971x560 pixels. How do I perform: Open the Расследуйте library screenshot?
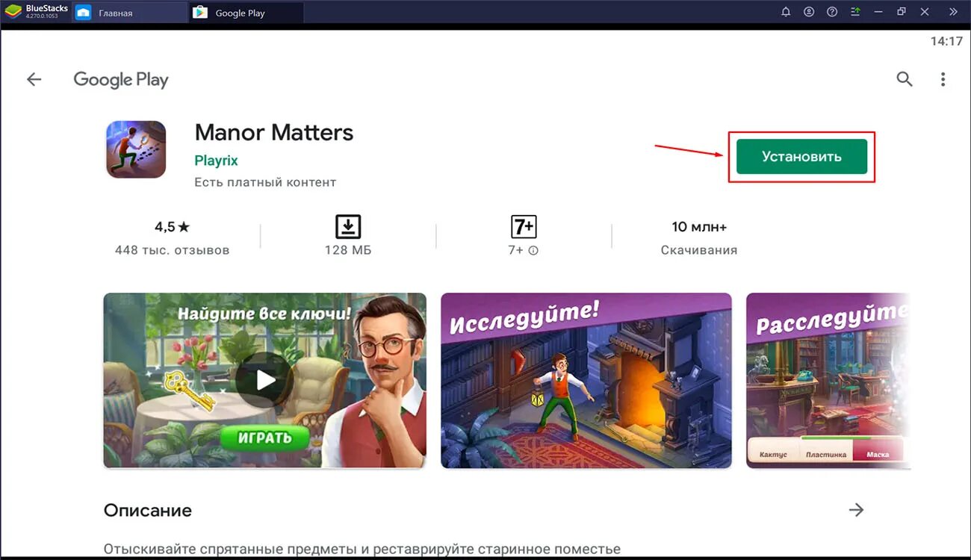[x=828, y=381]
